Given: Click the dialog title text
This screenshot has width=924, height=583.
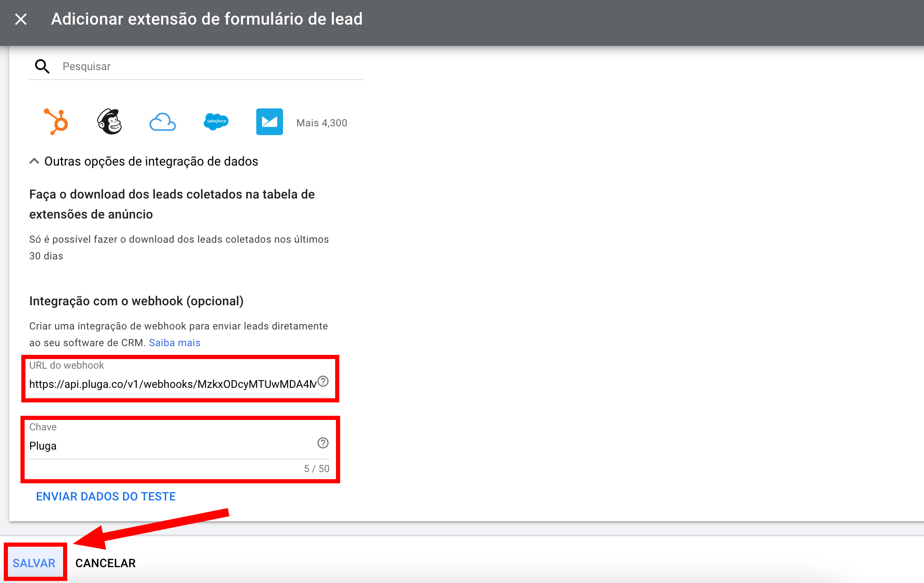Looking at the screenshot, I should point(207,19).
